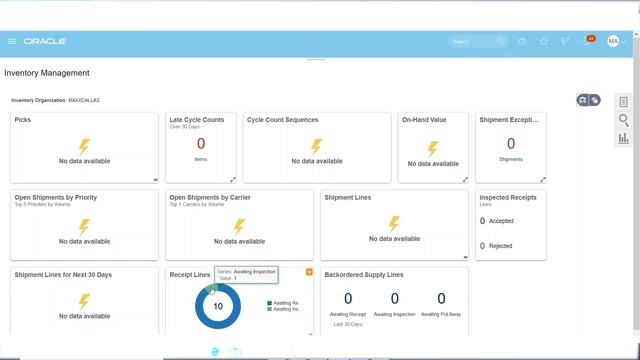Click the Shipment Lines tile corner handle
The image size is (640, 360).
465,258
